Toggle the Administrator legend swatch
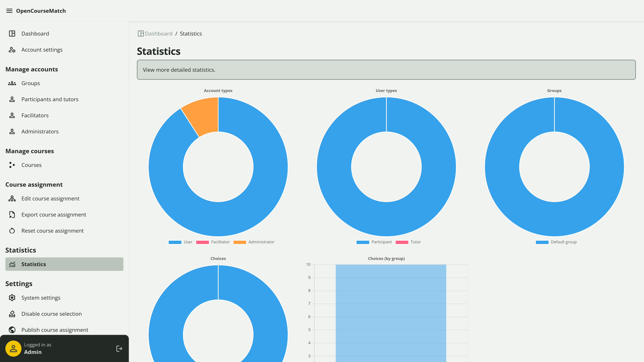The height and width of the screenshot is (362, 644). pos(239,242)
